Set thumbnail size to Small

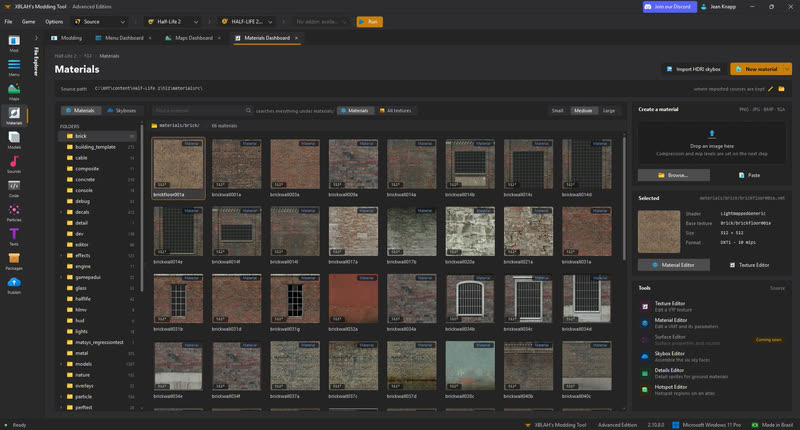tap(557, 110)
